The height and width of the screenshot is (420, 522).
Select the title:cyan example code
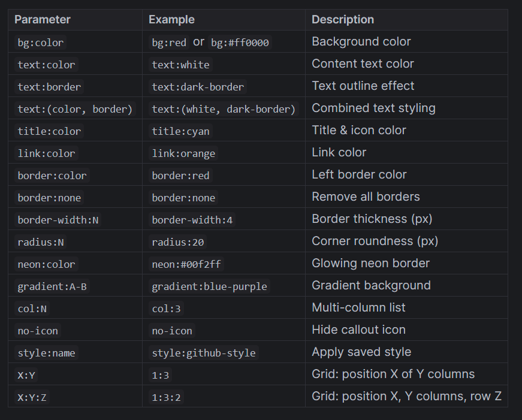point(181,131)
